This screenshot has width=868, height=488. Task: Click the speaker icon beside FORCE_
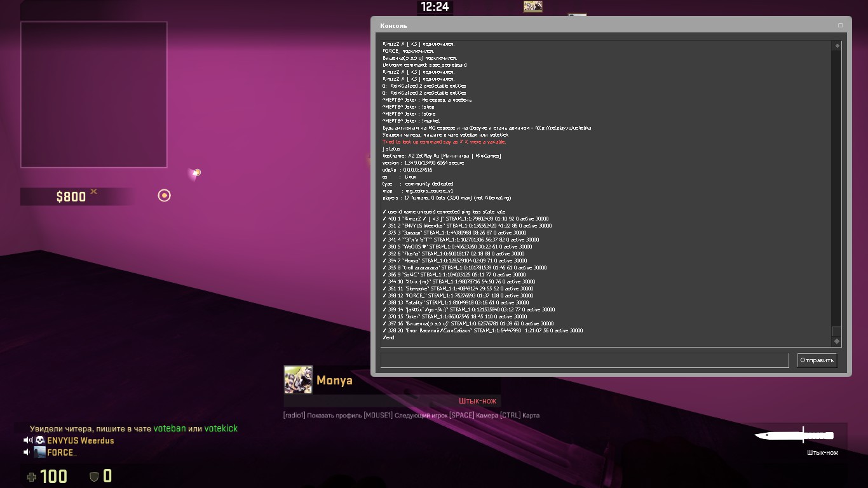point(28,452)
